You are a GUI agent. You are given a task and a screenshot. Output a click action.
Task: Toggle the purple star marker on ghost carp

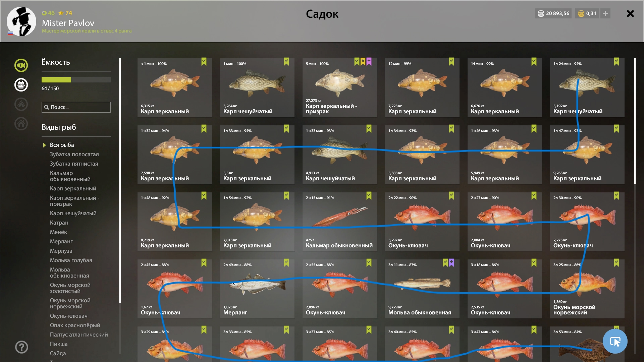pyautogui.click(x=369, y=62)
